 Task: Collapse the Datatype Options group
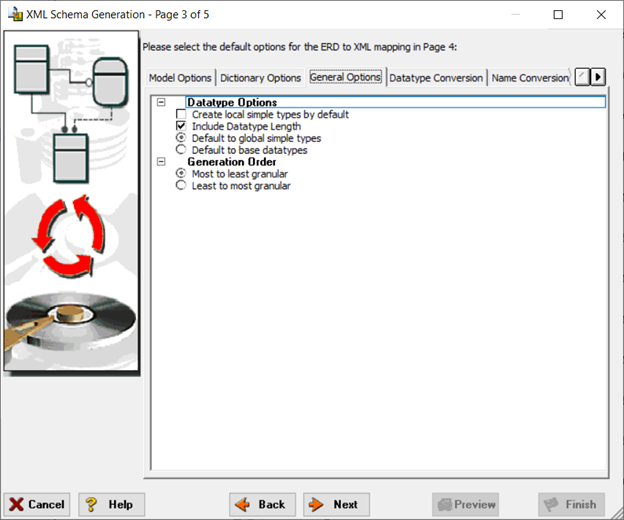pos(162,102)
